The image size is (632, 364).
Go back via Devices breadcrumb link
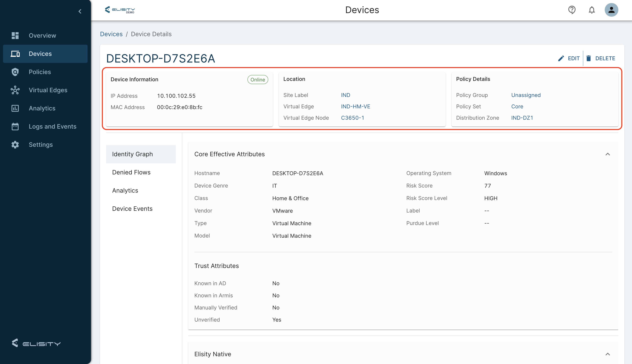click(x=111, y=34)
